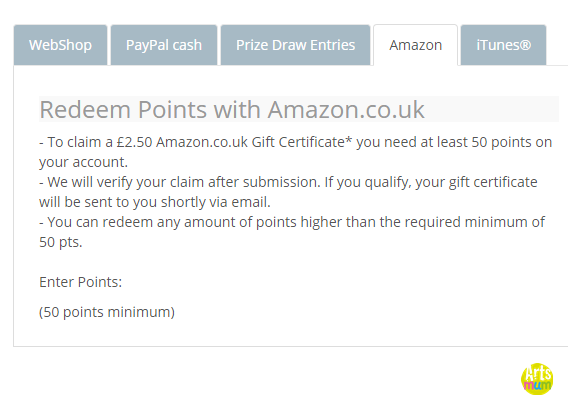Click the word Redeem in the heading
568x405 pixels.
click(x=85, y=109)
